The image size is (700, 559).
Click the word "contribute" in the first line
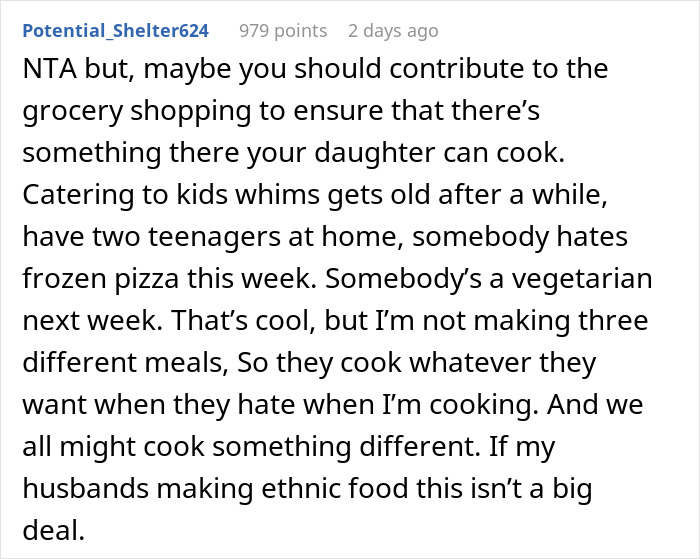point(483,71)
